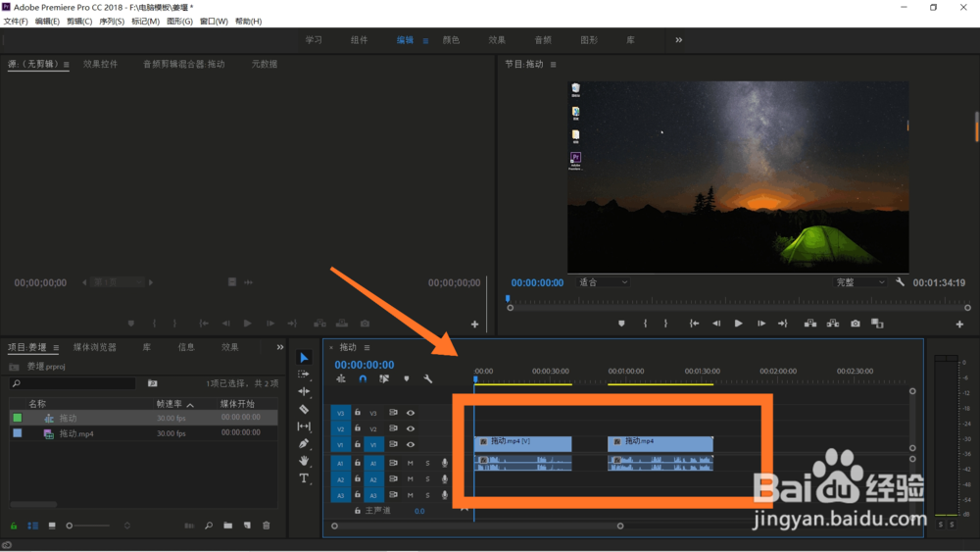Click Mark Out bracket in Program monitor
This screenshot has width=980, height=552.
click(x=665, y=324)
